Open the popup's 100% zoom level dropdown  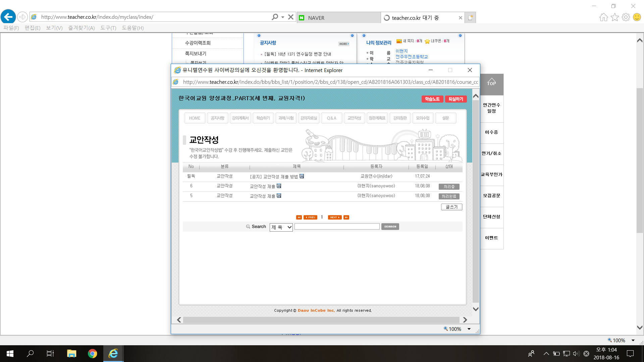click(469, 329)
